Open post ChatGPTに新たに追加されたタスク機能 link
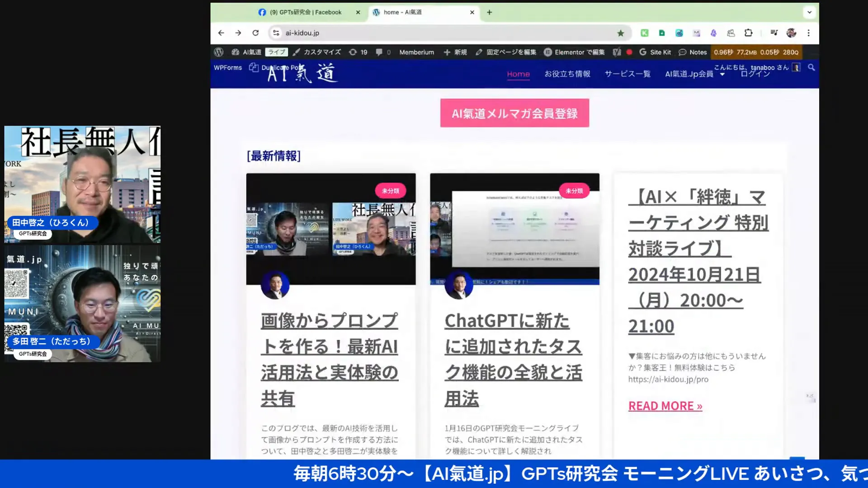This screenshot has height=488, width=868. (513, 359)
